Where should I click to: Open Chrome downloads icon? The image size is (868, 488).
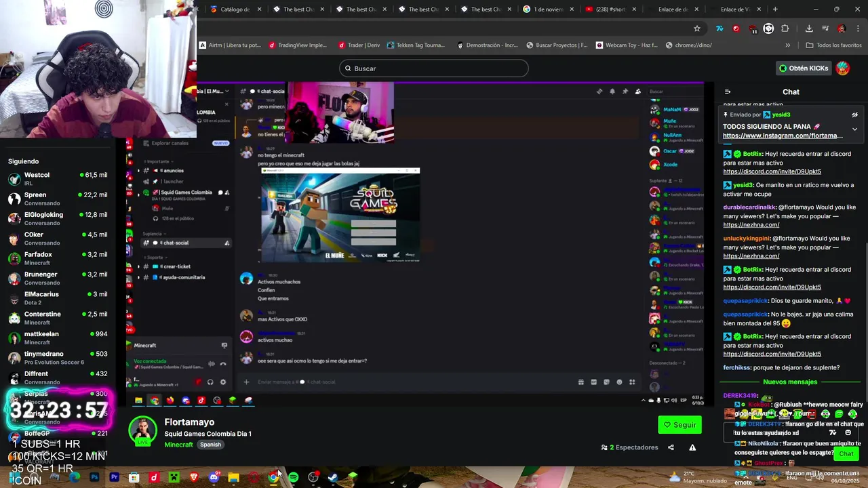pos(809,28)
